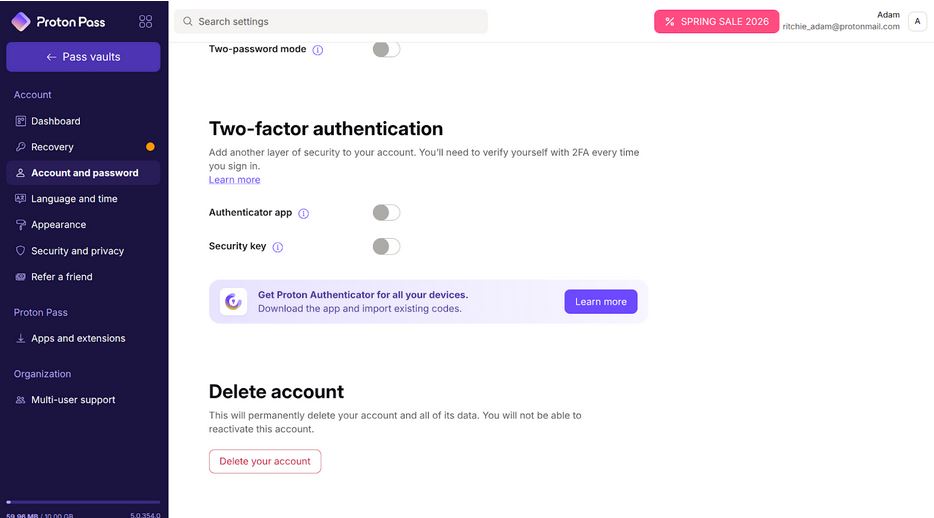Click the Proton Authenticator app logo
The width and height of the screenshot is (934, 518).
(x=233, y=302)
